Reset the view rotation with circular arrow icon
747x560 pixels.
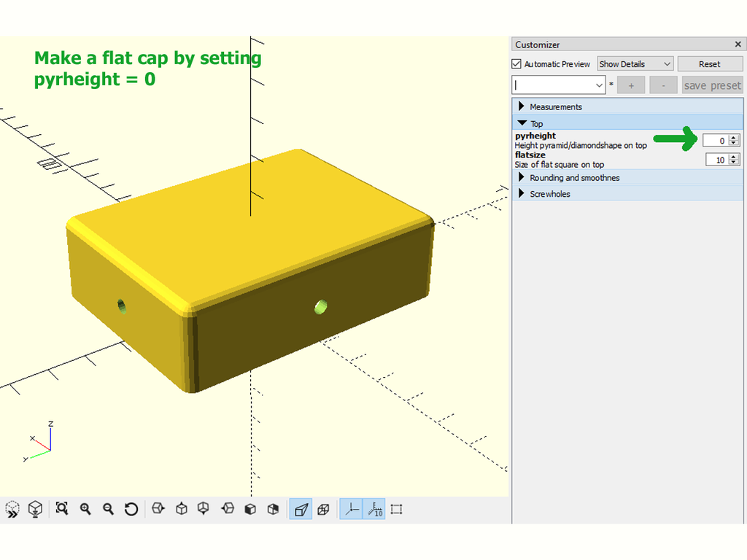coord(131,509)
